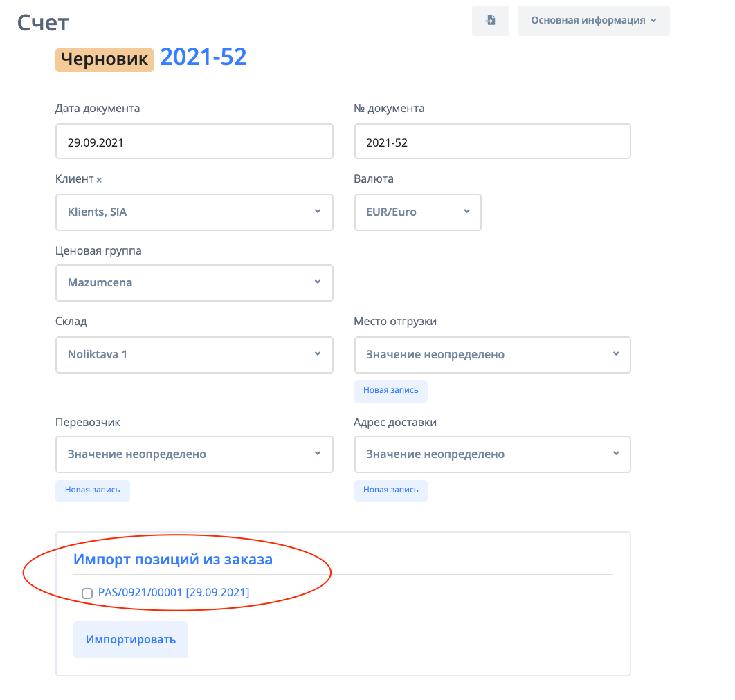Expand the Адрес доставки dropdown
Screen dimensions: 735x700
pos(492,454)
